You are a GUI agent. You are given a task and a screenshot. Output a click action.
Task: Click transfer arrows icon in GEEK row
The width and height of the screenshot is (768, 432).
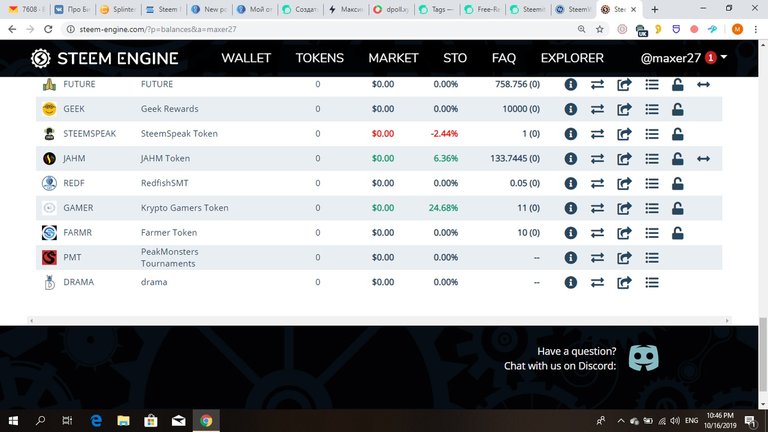[597, 109]
